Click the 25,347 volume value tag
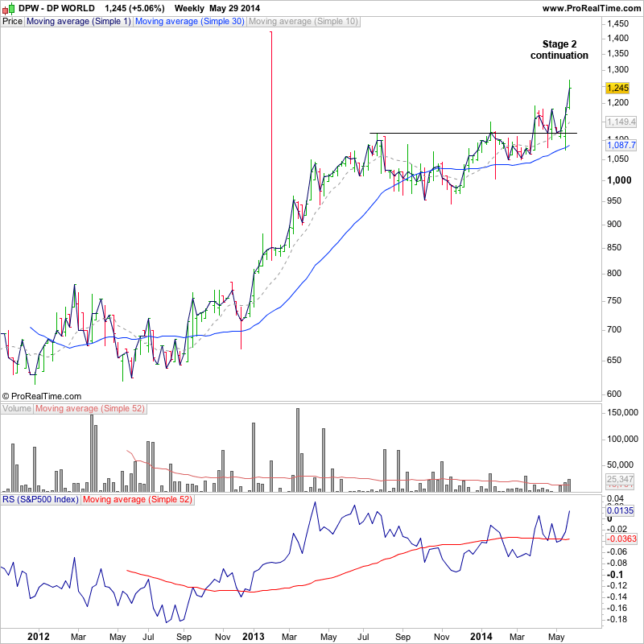 click(x=620, y=479)
